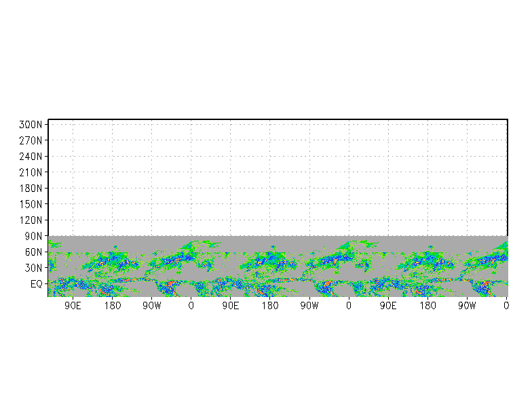The width and height of the screenshot is (532, 415).
Task: Click the 90N y-axis label
Action: pyautogui.click(x=34, y=236)
